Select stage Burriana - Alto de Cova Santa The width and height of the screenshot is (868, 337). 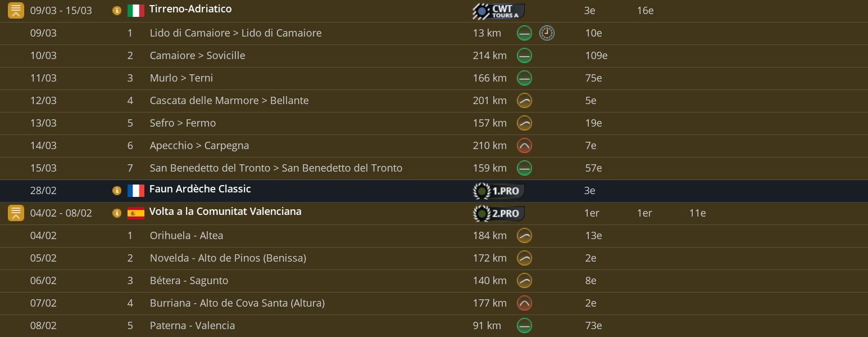(x=237, y=303)
